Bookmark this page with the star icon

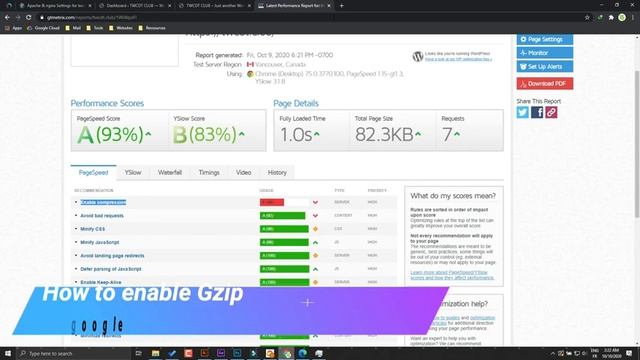click(587, 18)
